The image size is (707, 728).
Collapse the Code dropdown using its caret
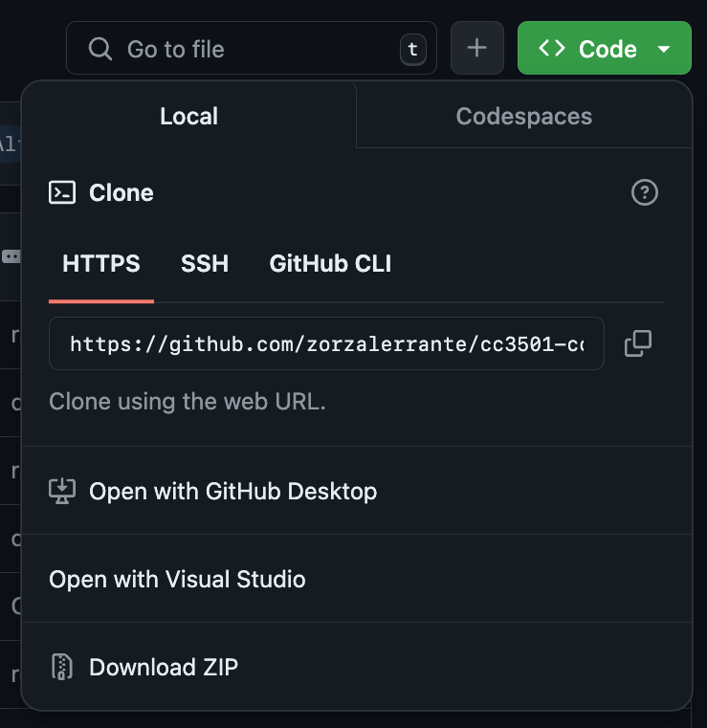pyautogui.click(x=664, y=49)
